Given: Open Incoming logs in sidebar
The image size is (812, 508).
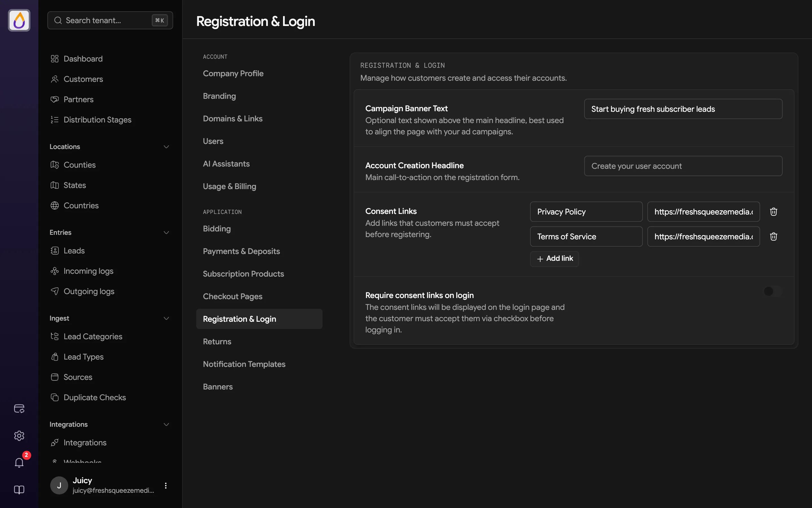Looking at the screenshot, I should (110, 271).
